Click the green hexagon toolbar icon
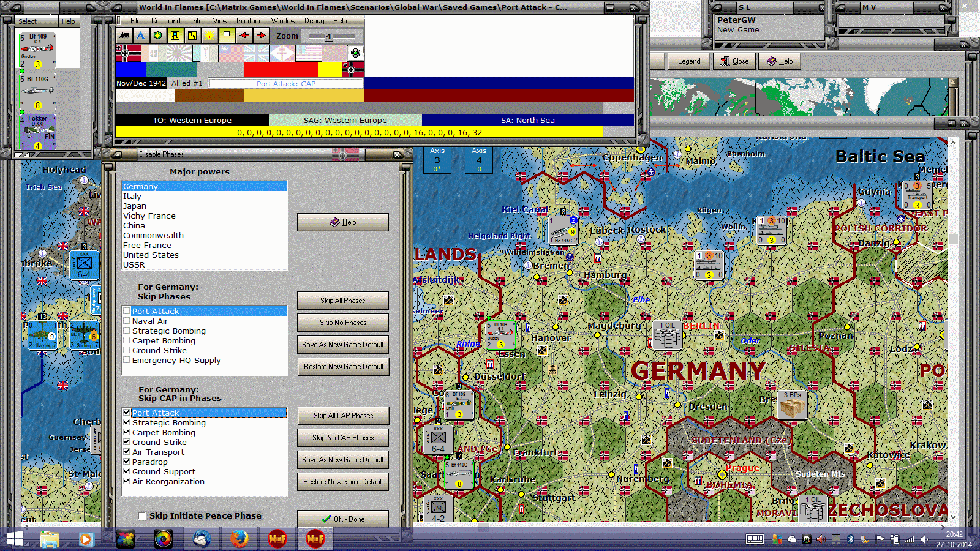Image resolution: width=980 pixels, height=551 pixels. (158, 36)
